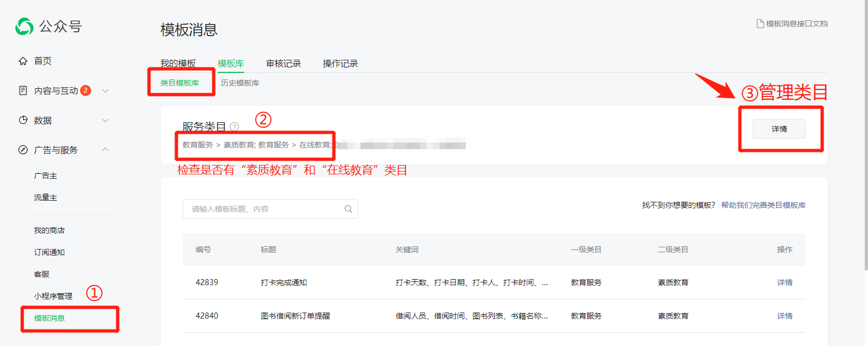
Task: Click the magnifier search icon in the template search box
Action: tap(348, 209)
